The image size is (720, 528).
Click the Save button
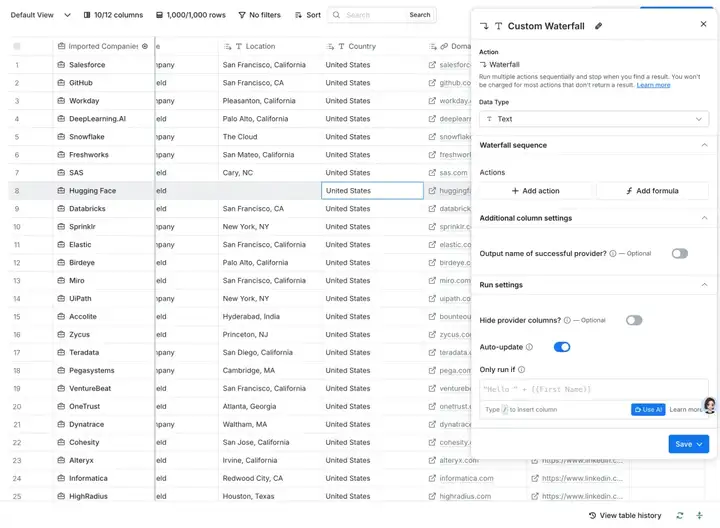point(688,444)
